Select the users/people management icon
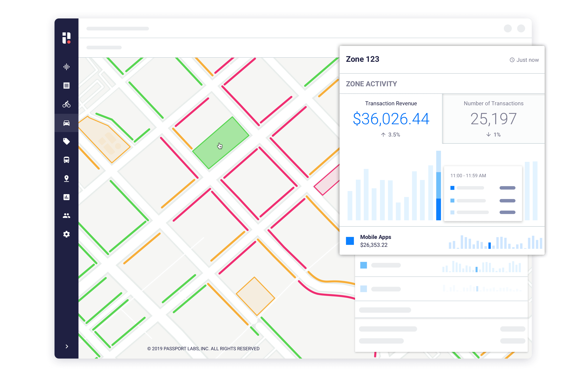 [x=67, y=216]
